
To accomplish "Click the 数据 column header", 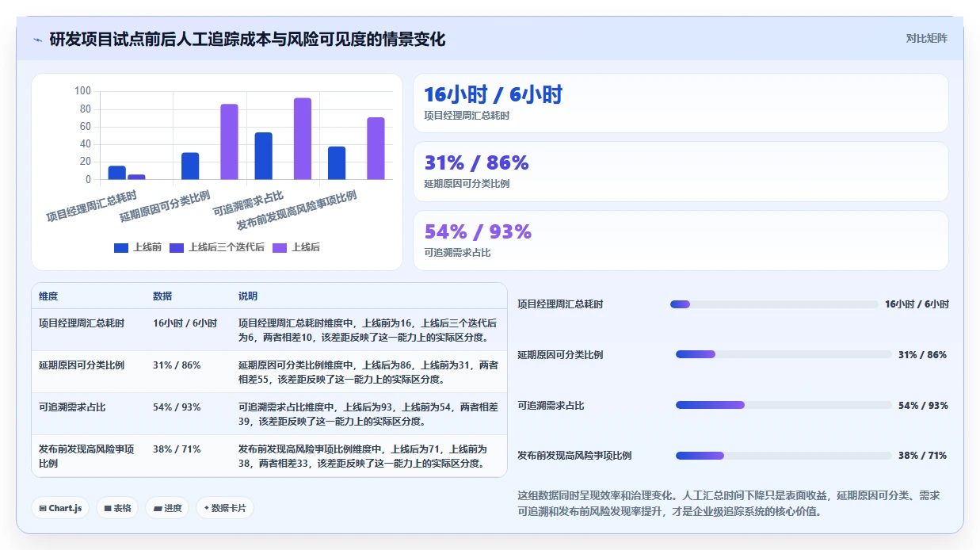I will [x=162, y=296].
